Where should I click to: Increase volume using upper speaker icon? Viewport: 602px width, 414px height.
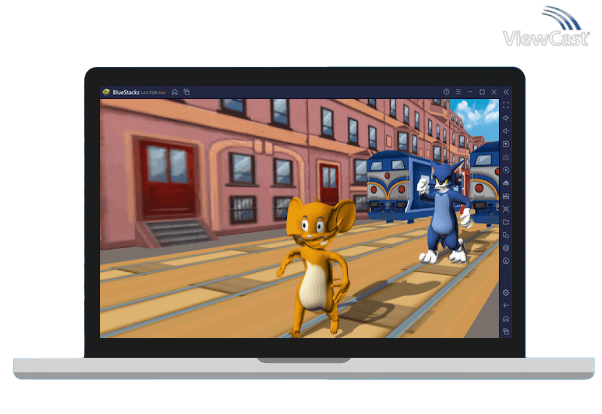pyautogui.click(x=506, y=118)
